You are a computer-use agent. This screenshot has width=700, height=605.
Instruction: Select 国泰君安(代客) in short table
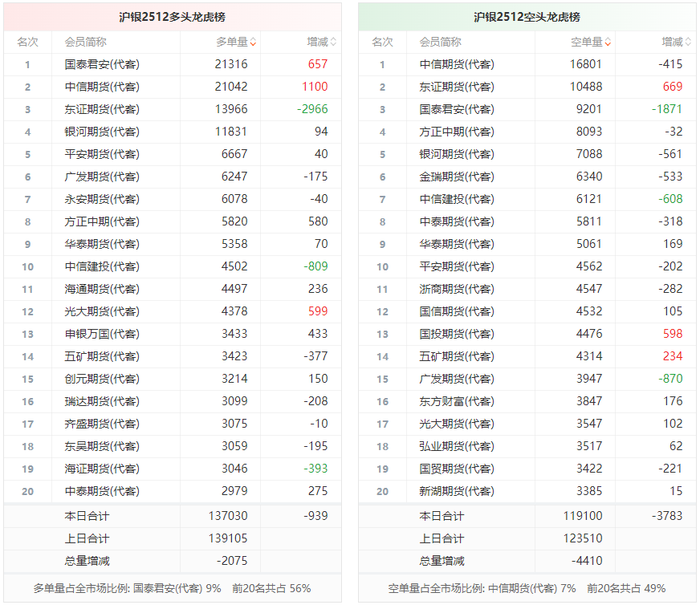tap(457, 109)
